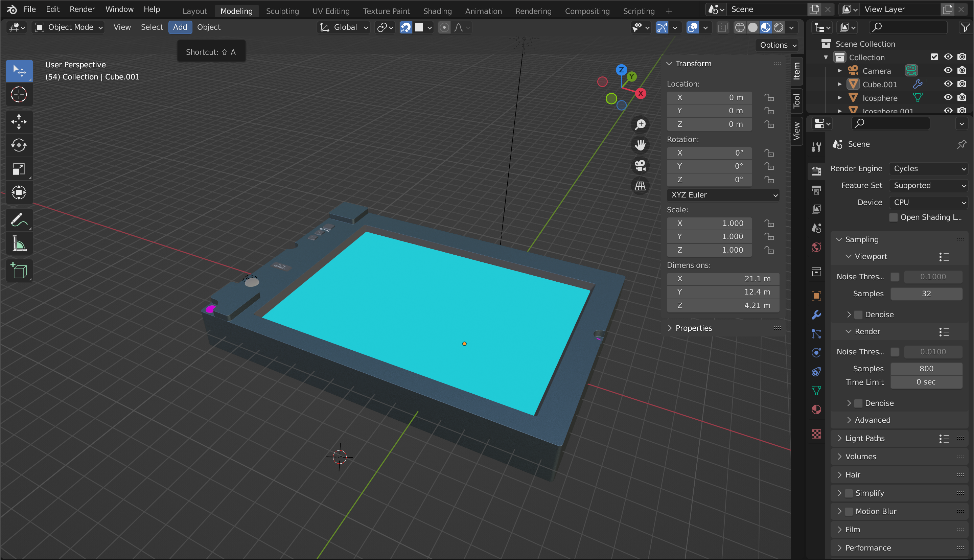Open the View Layer properties tab icon
The image size is (974, 560).
(x=816, y=209)
